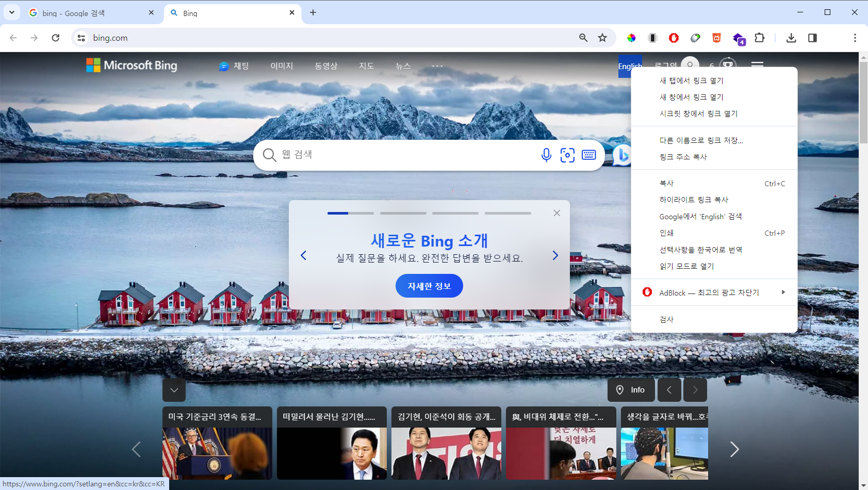Jump to fourth intro slide indicator bar
The image size is (868, 490).
click(508, 213)
